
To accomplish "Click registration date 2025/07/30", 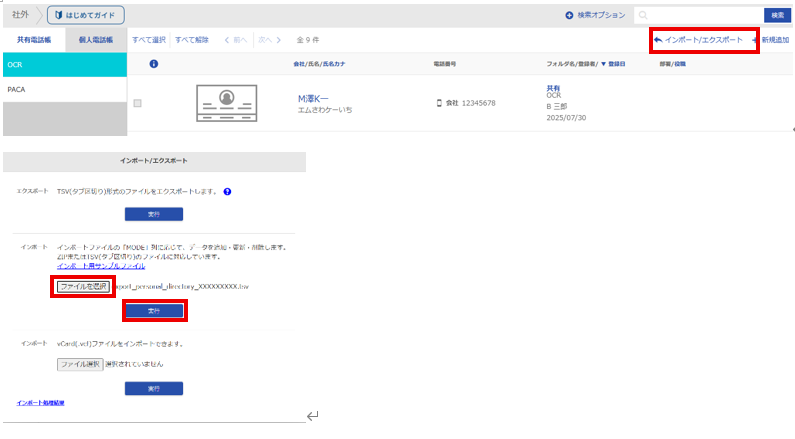I will (566, 118).
